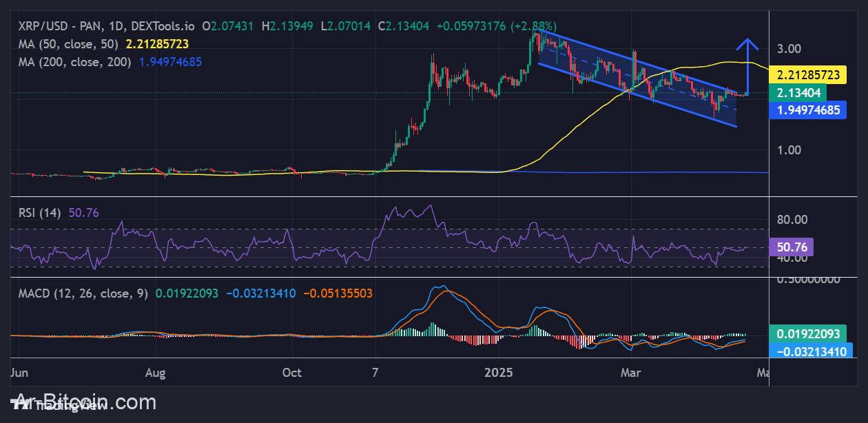868x423 pixels.
Task: Click the TradingView logo
Action: (x=59, y=404)
